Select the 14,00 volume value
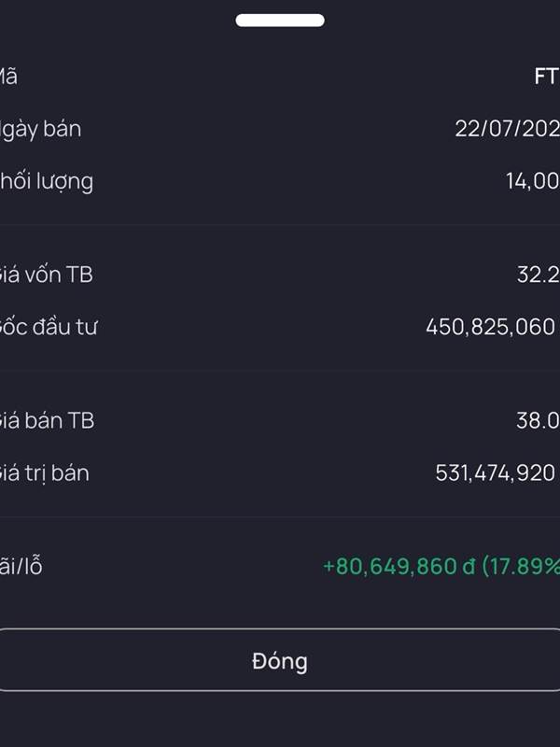Viewport: 560px width, 747px height. point(532,181)
